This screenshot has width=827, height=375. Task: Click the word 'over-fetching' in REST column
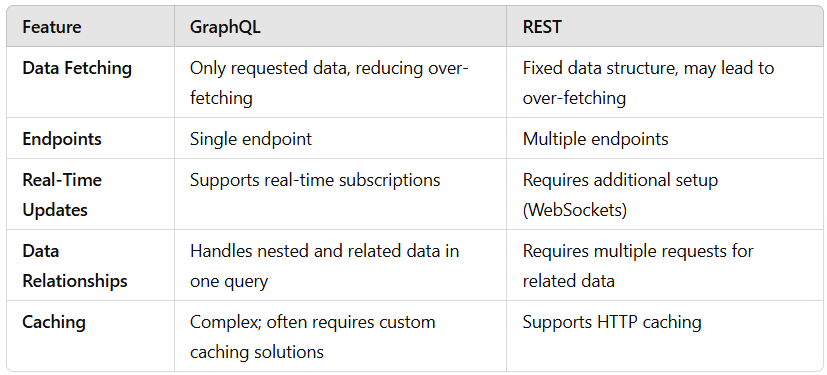574,98
